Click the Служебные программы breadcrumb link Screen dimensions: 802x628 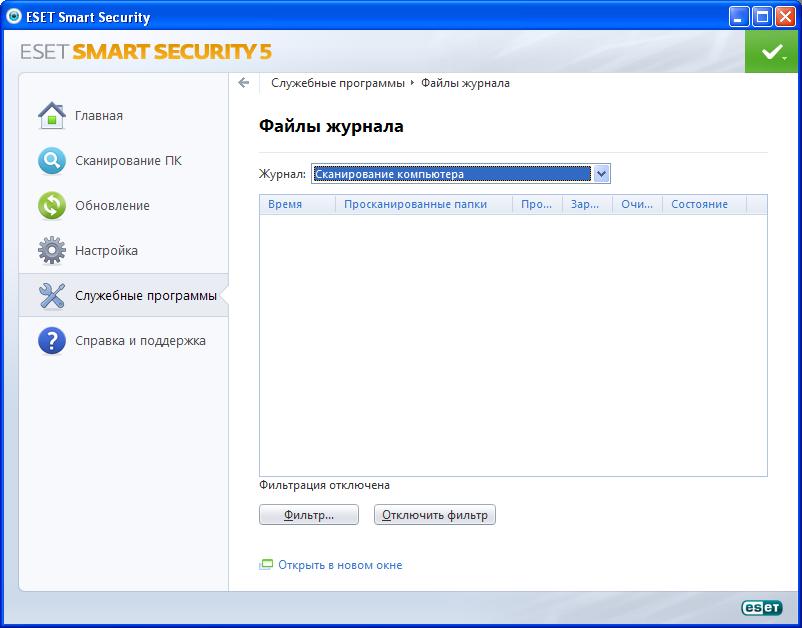click(338, 83)
